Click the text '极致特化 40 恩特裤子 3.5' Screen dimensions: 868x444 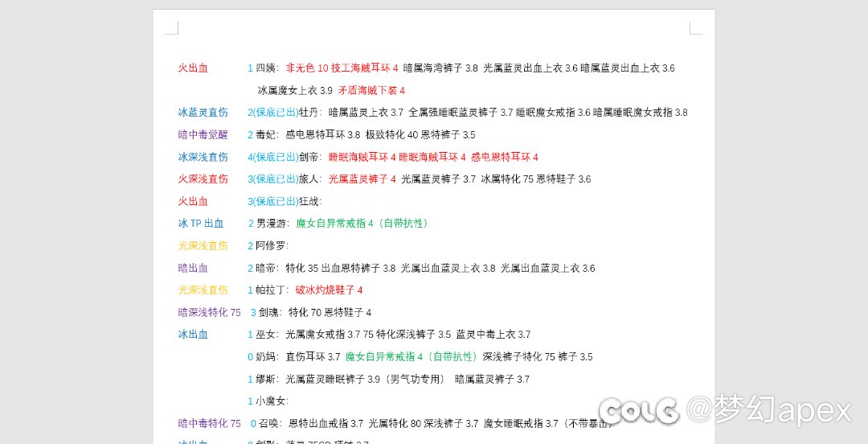tap(420, 134)
